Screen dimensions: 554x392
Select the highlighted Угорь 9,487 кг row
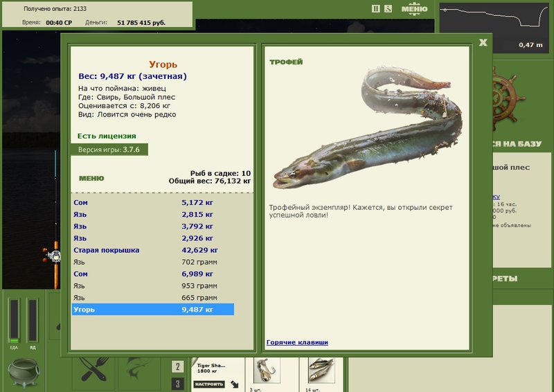[x=152, y=310]
